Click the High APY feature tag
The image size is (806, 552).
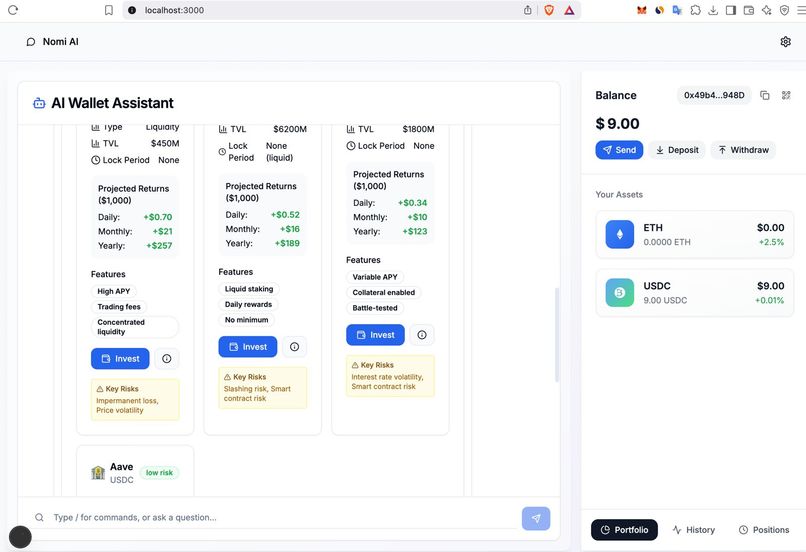pyautogui.click(x=114, y=291)
